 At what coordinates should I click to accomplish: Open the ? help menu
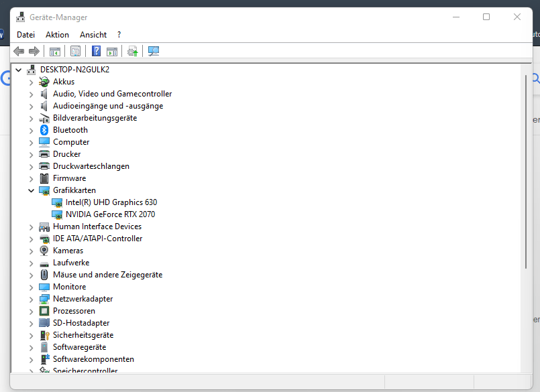[119, 35]
